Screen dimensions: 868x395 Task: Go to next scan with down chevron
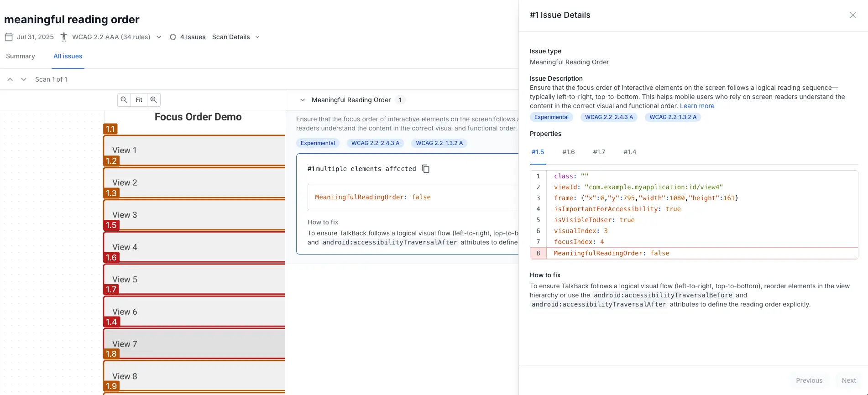tap(24, 79)
